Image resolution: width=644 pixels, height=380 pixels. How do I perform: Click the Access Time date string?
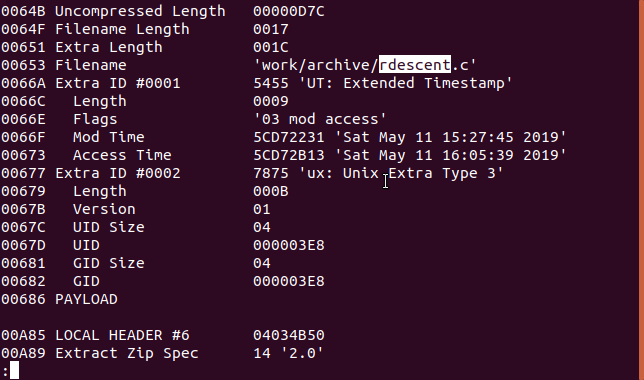(x=451, y=155)
